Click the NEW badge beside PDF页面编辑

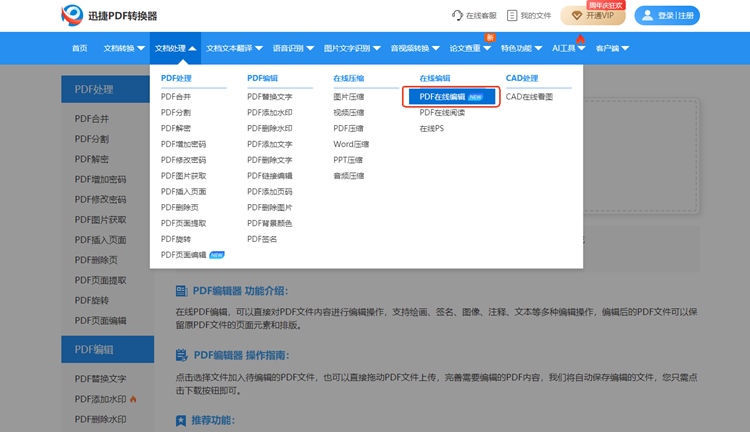[x=217, y=255]
